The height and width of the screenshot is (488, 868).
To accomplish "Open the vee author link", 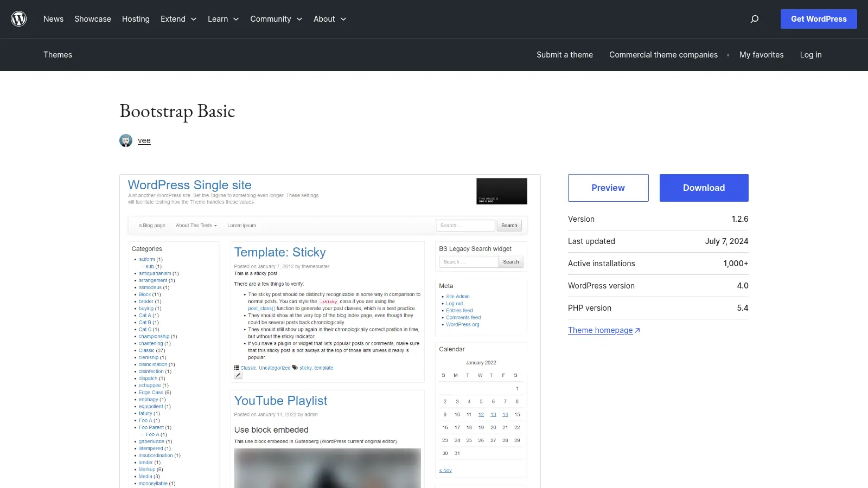I will [144, 140].
